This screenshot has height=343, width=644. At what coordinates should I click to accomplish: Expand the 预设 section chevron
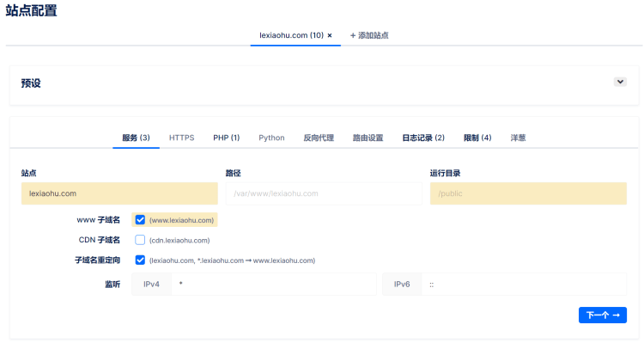(620, 82)
